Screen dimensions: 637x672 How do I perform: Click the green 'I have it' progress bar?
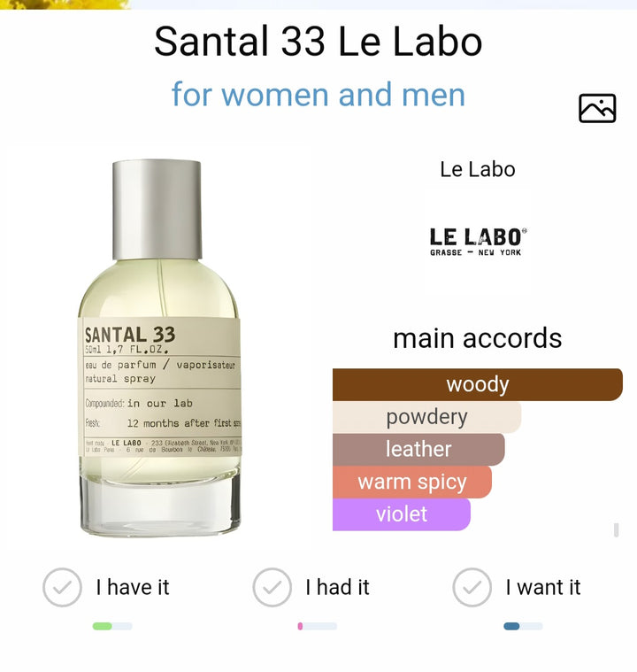tap(112, 626)
